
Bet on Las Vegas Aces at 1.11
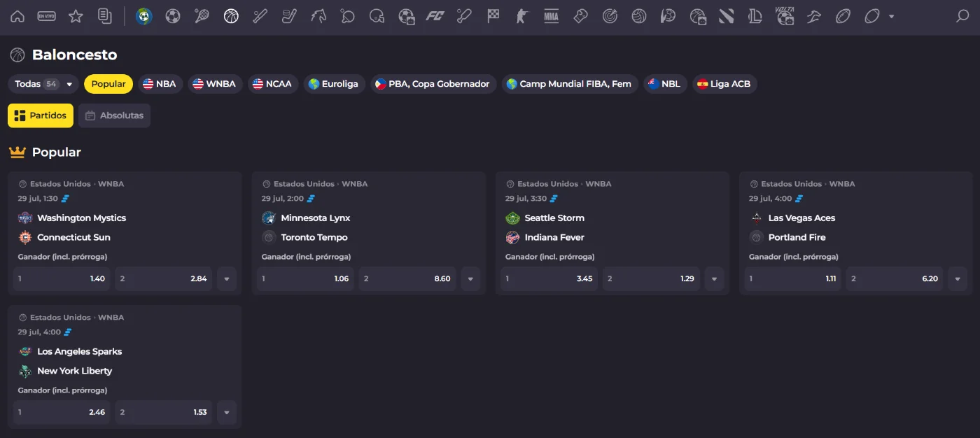[792, 278]
